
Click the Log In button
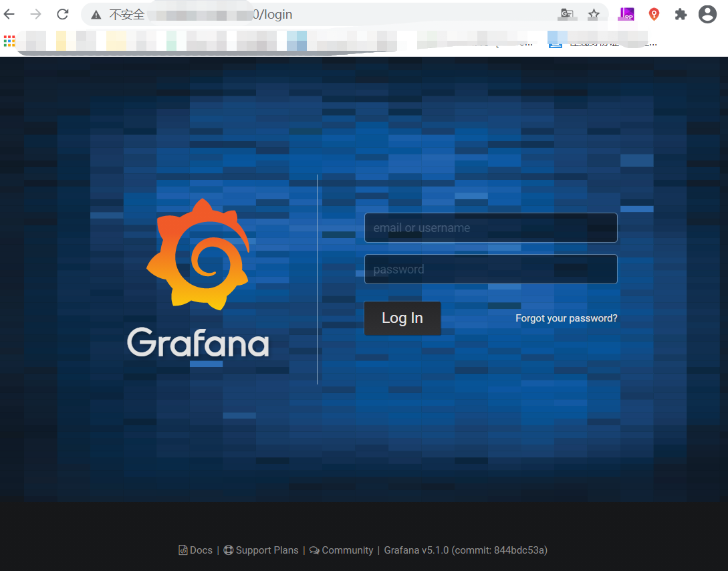pos(402,318)
